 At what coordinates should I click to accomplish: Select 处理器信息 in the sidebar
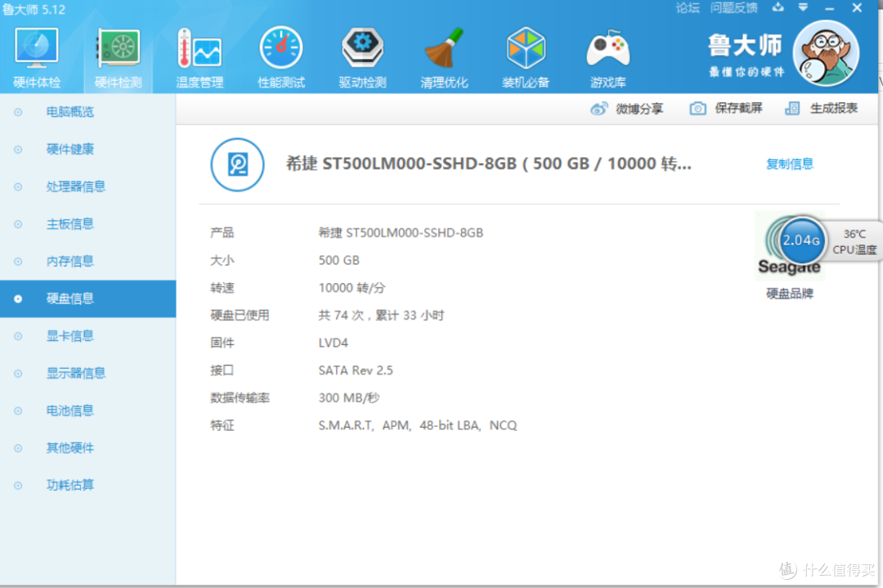(x=87, y=186)
